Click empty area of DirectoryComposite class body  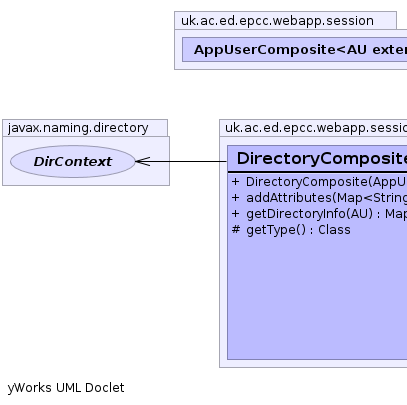(x=317, y=297)
